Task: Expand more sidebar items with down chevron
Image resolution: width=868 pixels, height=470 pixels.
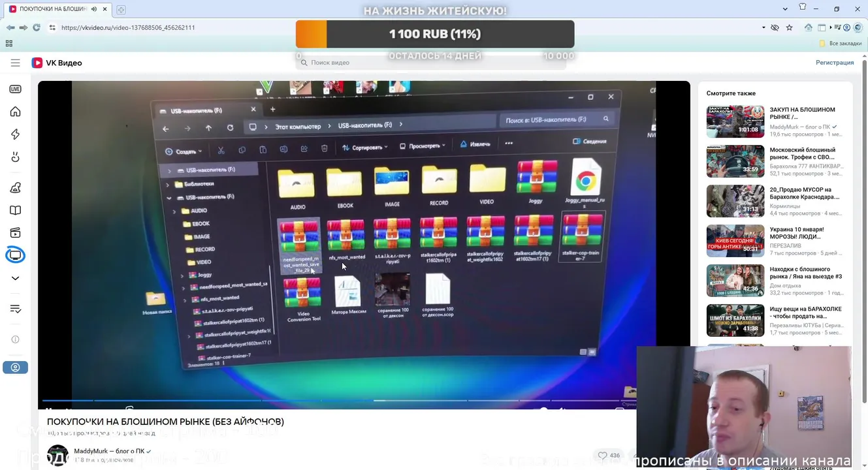Action: click(x=15, y=278)
